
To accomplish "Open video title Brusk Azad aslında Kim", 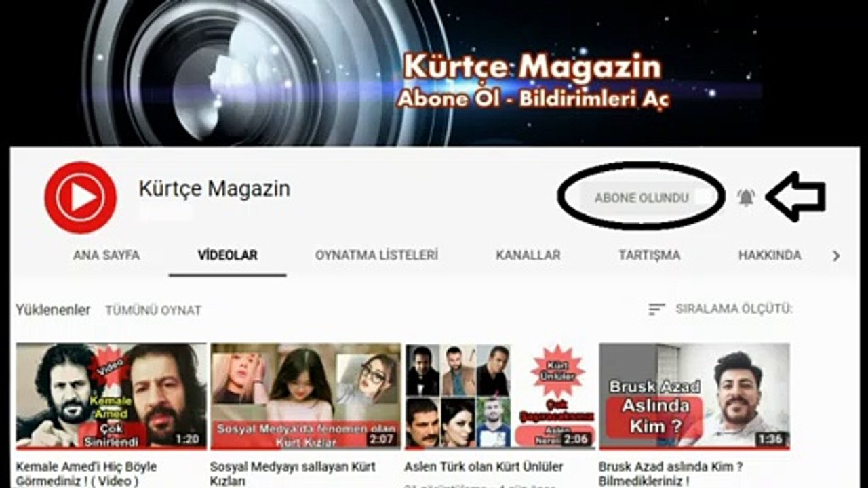I will (671, 474).
